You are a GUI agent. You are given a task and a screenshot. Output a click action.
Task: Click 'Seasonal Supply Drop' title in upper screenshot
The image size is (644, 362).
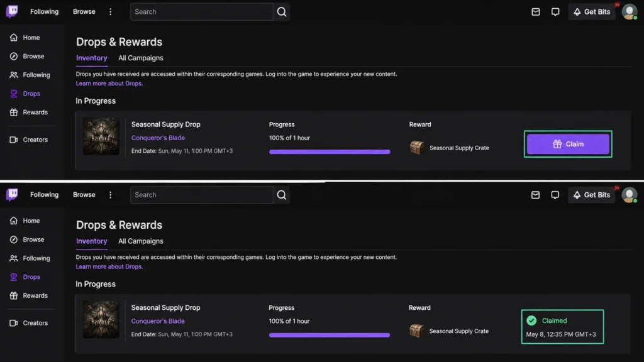pos(166,124)
